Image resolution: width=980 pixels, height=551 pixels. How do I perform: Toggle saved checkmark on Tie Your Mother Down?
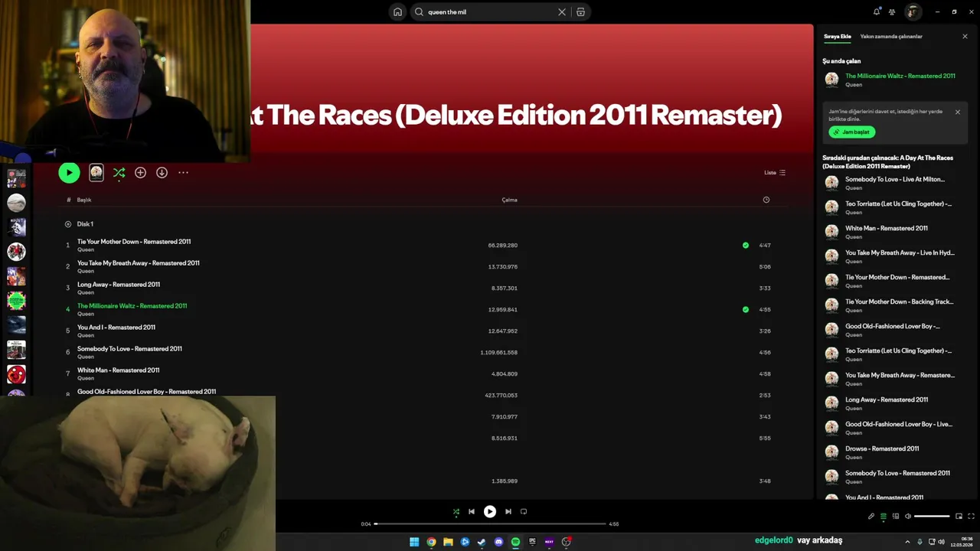pos(746,246)
